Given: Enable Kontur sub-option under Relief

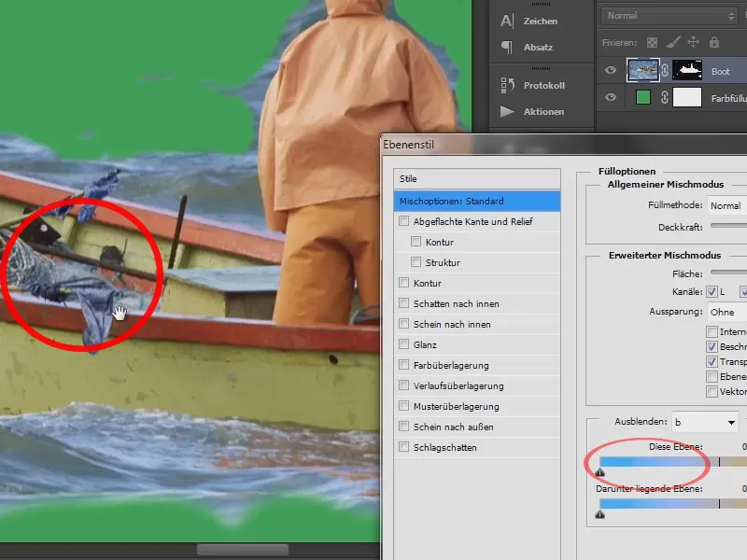Looking at the screenshot, I should pyautogui.click(x=416, y=242).
